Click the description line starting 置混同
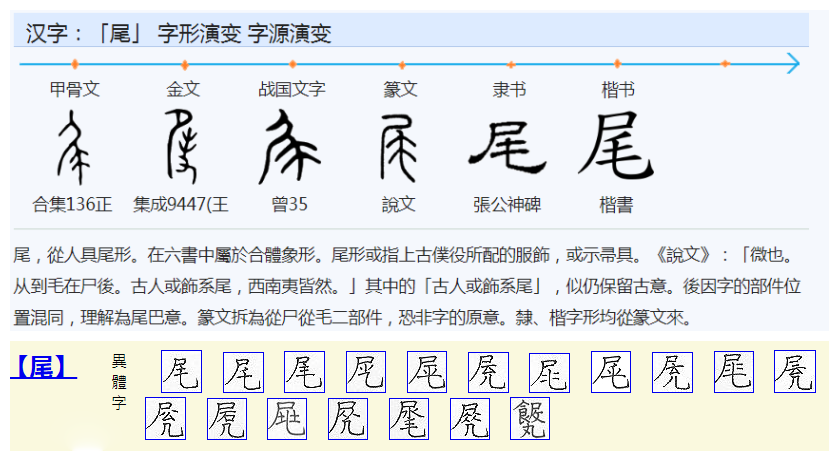 click(353, 318)
